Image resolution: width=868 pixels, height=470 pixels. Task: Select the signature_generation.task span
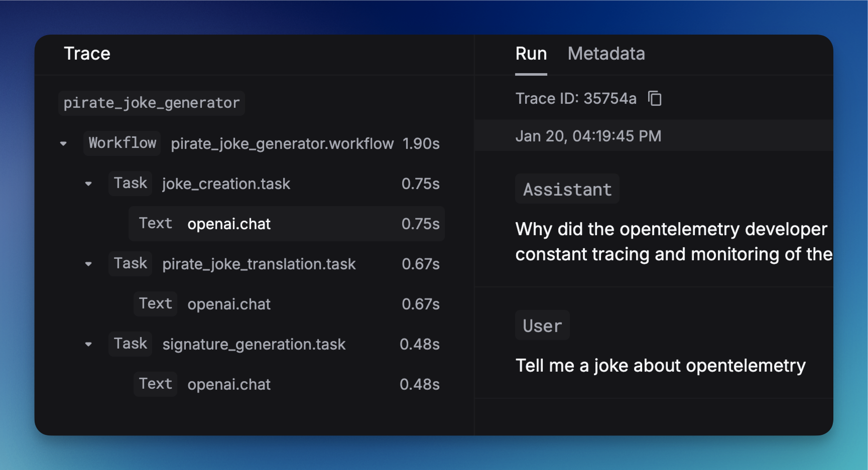click(254, 344)
